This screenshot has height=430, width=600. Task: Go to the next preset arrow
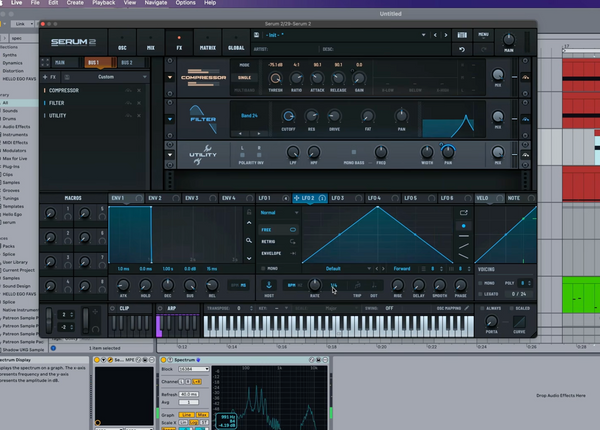(446, 35)
